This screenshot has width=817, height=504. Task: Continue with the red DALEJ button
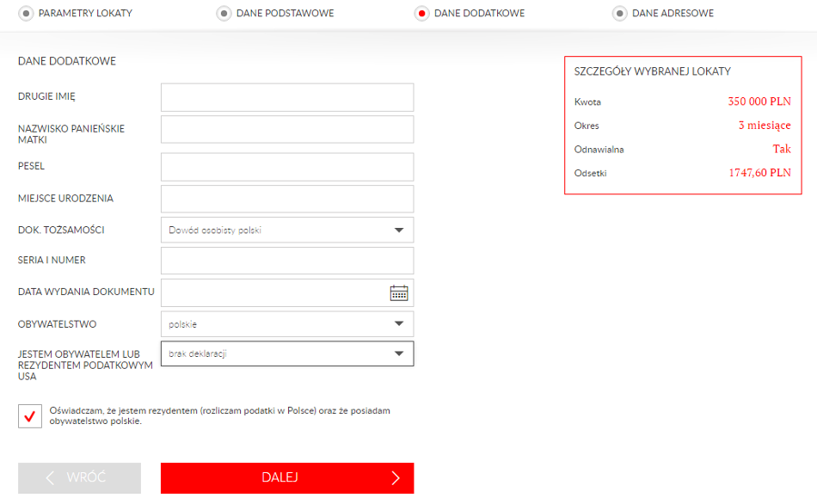coord(287,478)
